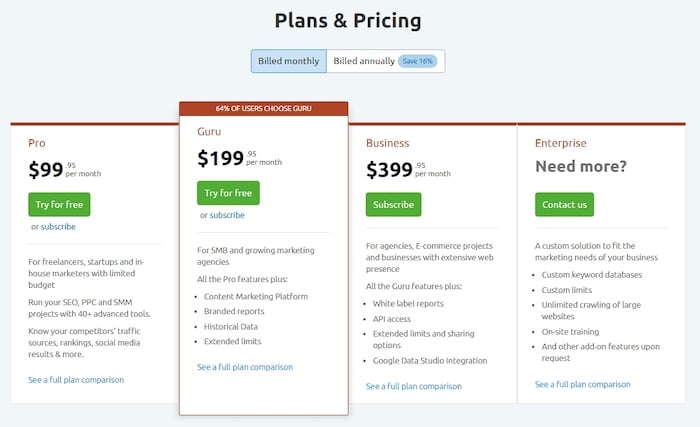The image size is (700, 427).
Task: Click the Business plan title
Action: (x=387, y=143)
